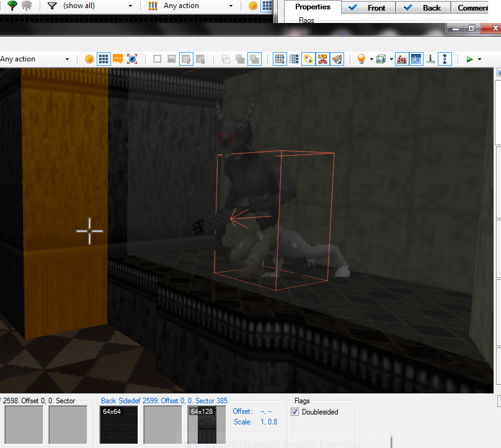Screen dimensions: 501x448
Task: Click the linedef color presets icon
Action: (x=153, y=6)
